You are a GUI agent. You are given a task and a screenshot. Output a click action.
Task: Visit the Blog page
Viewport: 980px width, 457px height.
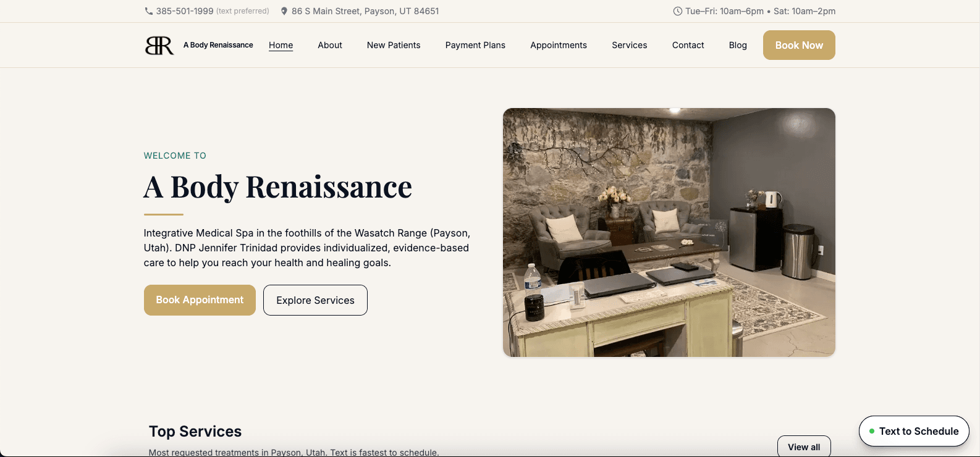pyautogui.click(x=738, y=45)
